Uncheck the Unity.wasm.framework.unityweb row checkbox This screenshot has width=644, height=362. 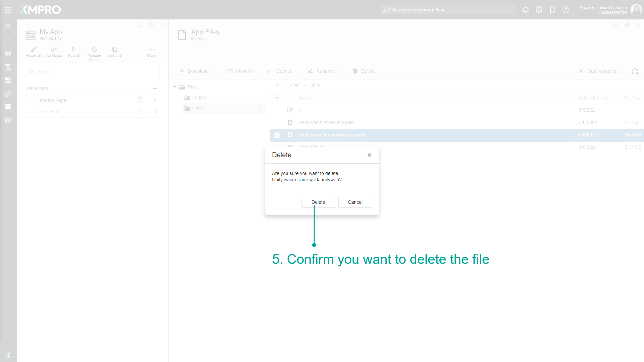[x=277, y=135]
